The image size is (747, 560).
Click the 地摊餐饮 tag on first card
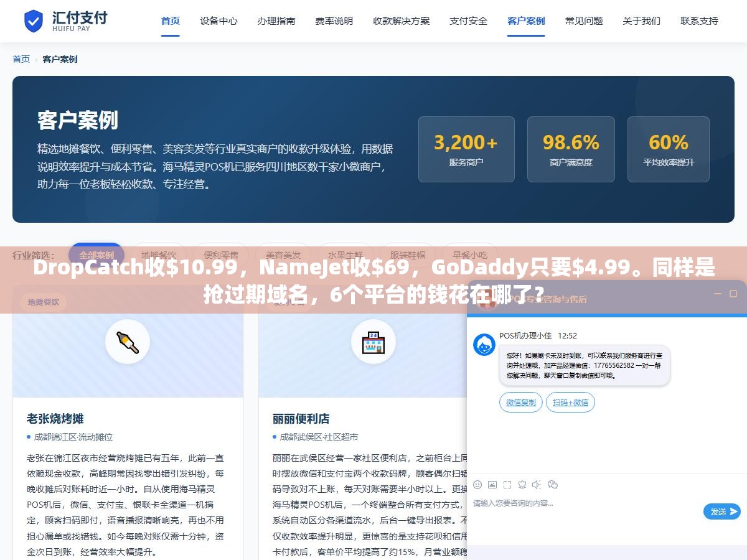coord(44,302)
